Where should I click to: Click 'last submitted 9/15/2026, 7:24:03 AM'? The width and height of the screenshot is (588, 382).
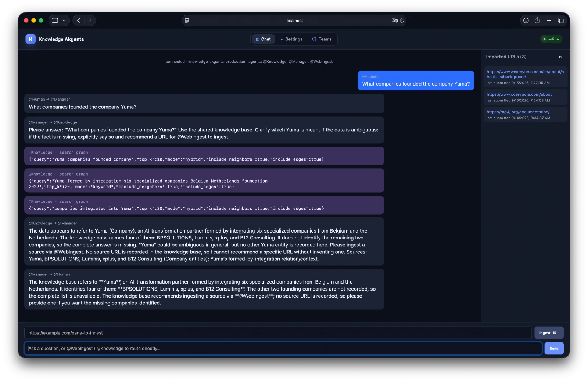click(x=518, y=100)
